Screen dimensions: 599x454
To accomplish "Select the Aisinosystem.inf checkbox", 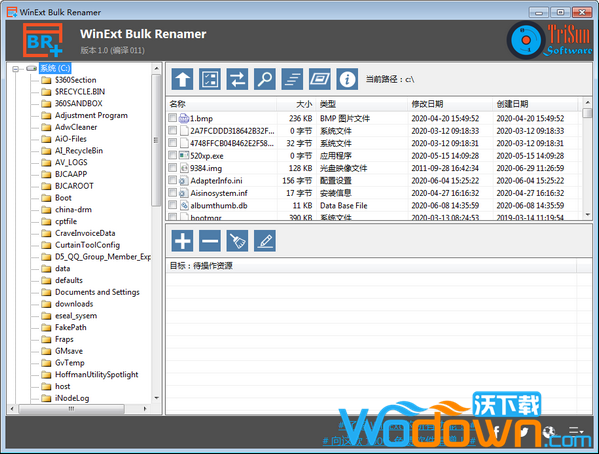I will pos(173,192).
